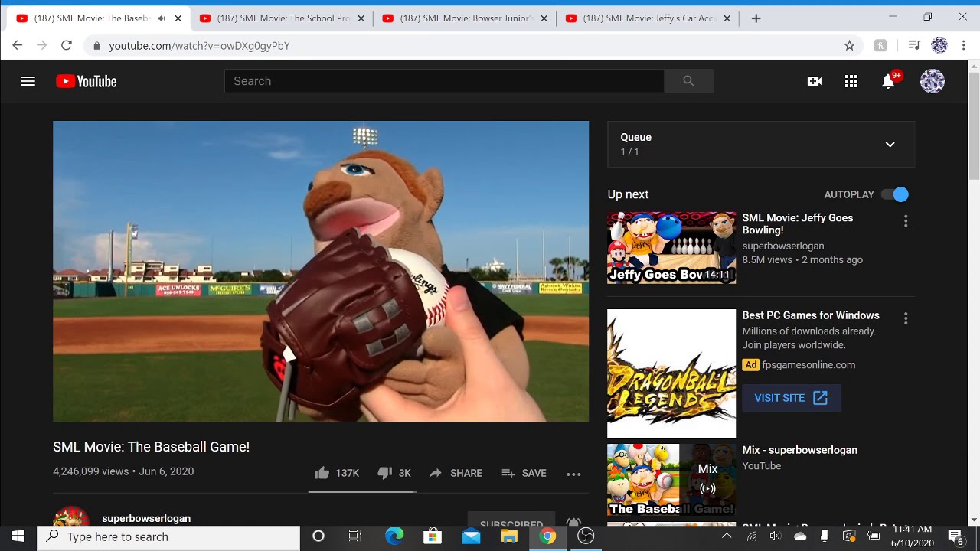Open File Explorer from the taskbar

[x=509, y=536]
